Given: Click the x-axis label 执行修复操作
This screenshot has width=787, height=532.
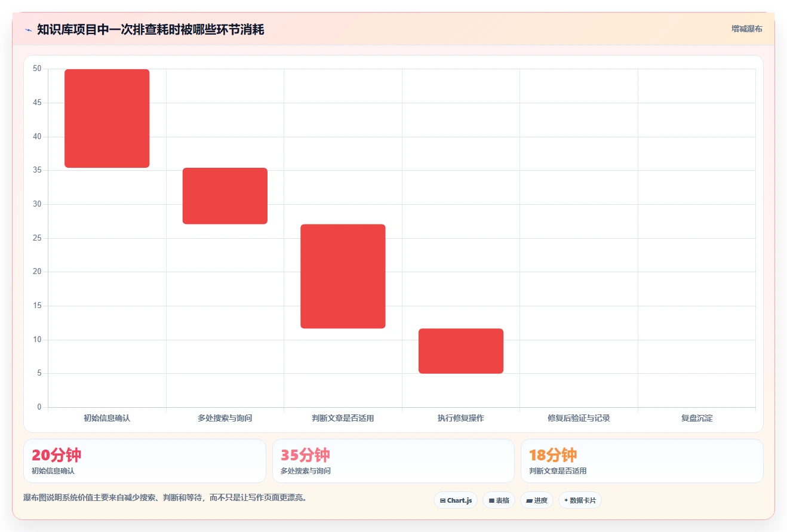Looking at the screenshot, I should coord(461,418).
